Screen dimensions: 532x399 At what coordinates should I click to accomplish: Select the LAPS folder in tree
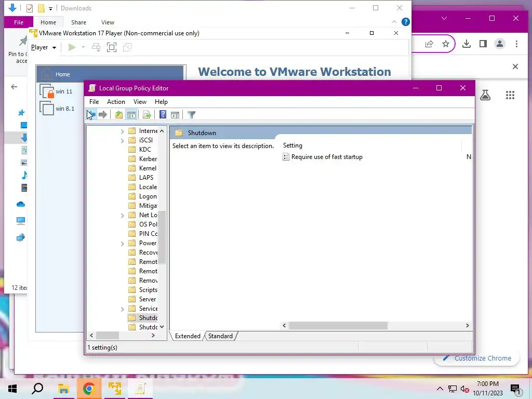[x=141, y=178]
